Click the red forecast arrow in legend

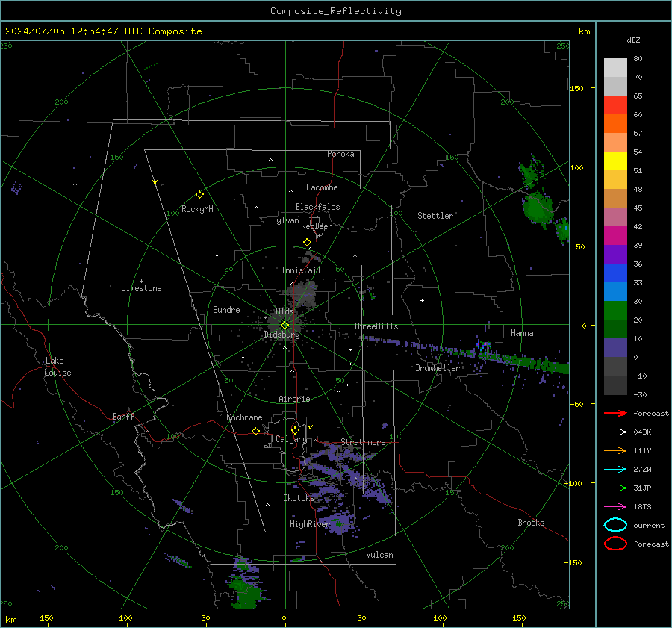pos(615,413)
